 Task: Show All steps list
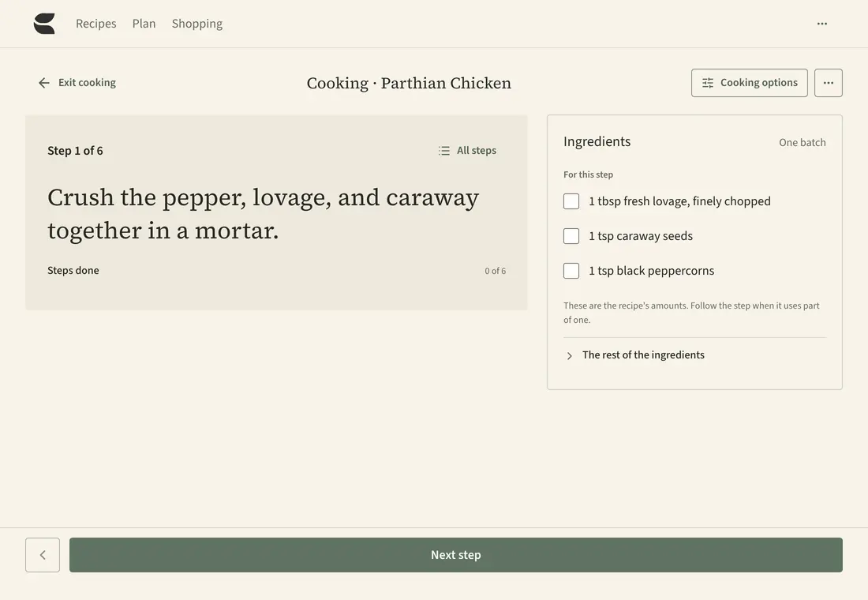point(467,151)
